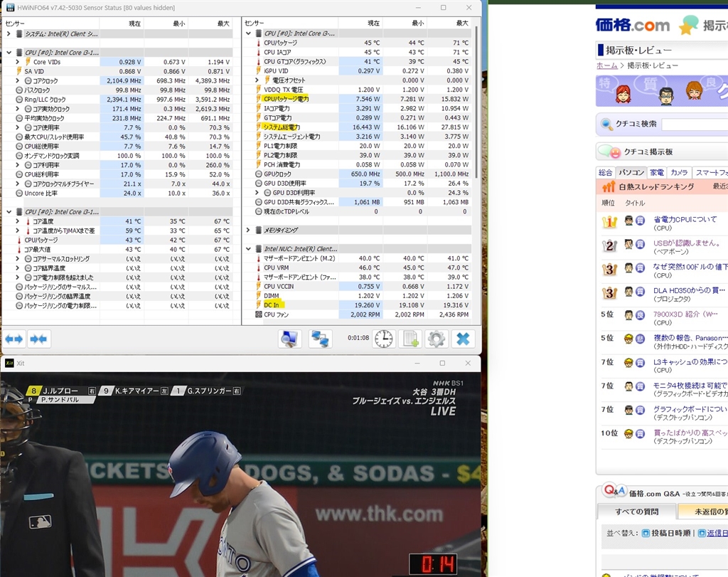
Task: Select the PCH 消費電力 row
Action: pyautogui.click(x=363, y=164)
